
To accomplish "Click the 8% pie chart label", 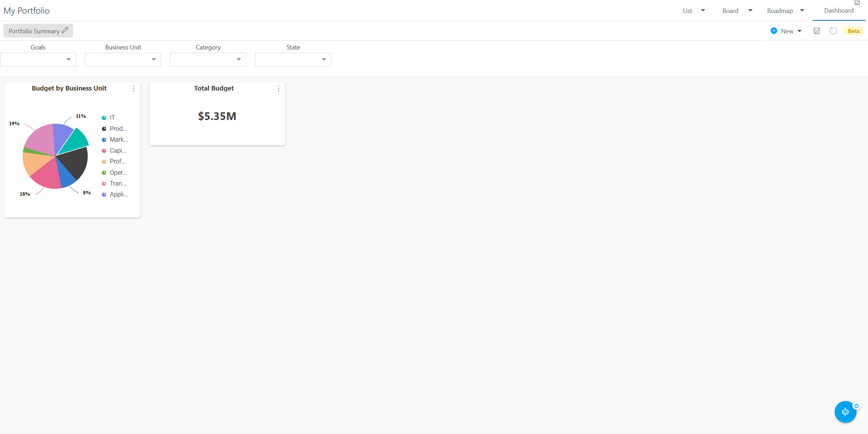I will (x=87, y=193).
